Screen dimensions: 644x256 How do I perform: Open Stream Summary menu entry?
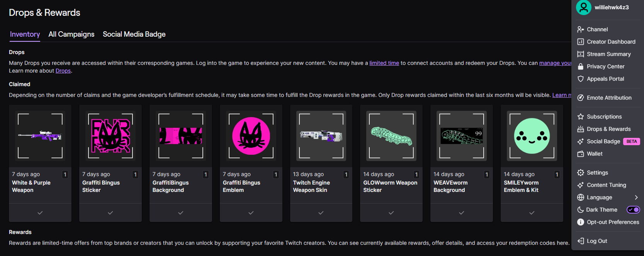[608, 54]
